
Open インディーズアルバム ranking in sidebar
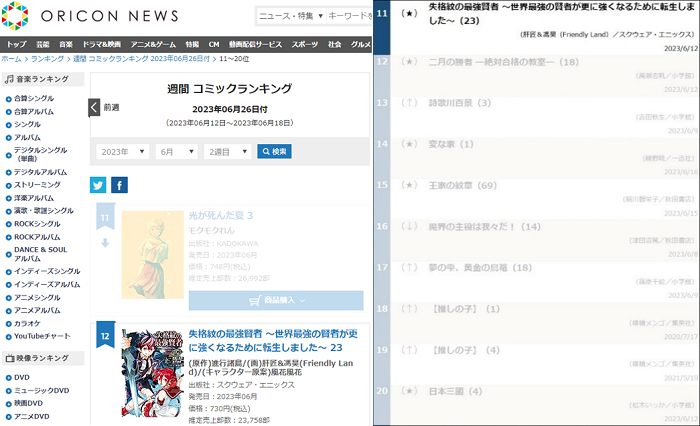tap(47, 284)
